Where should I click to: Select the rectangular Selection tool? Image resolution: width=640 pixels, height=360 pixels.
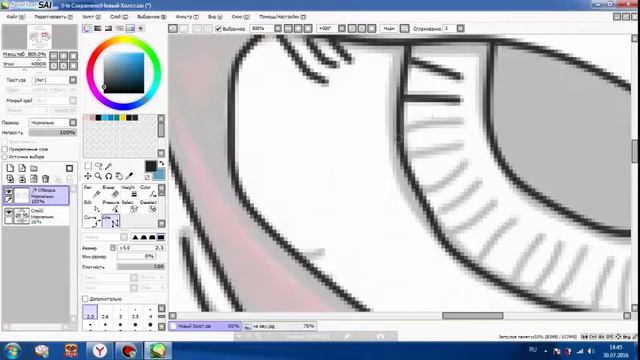click(88, 166)
